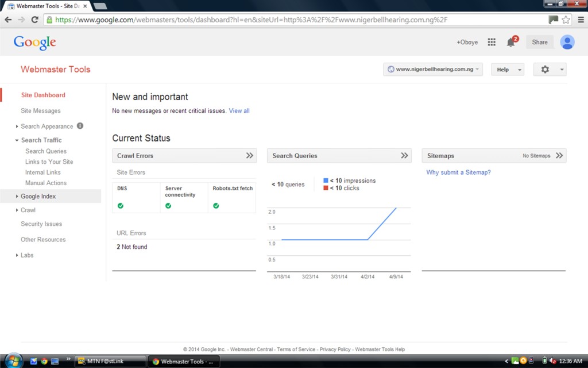
Task: Open Internal Links in sidebar
Action: (x=42, y=172)
